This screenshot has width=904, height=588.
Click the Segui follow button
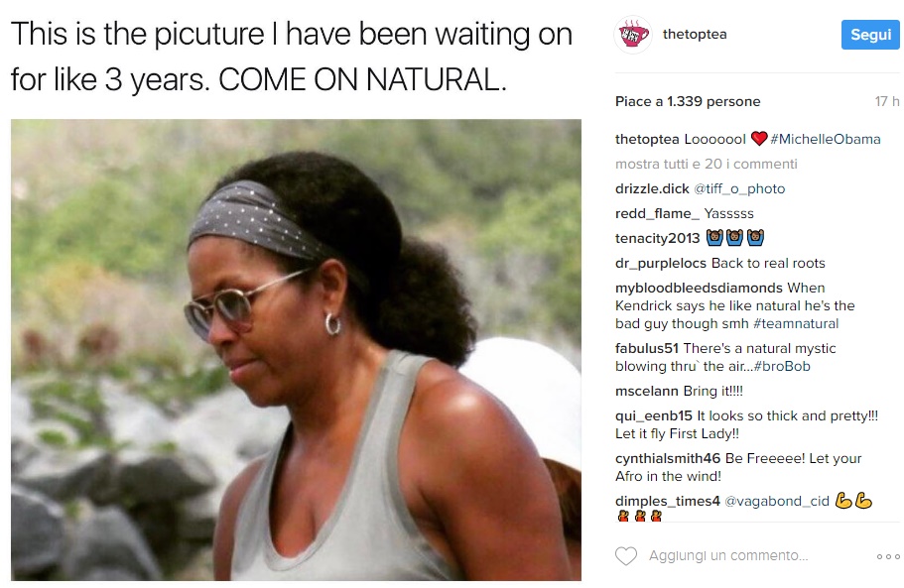pyautogui.click(x=870, y=35)
